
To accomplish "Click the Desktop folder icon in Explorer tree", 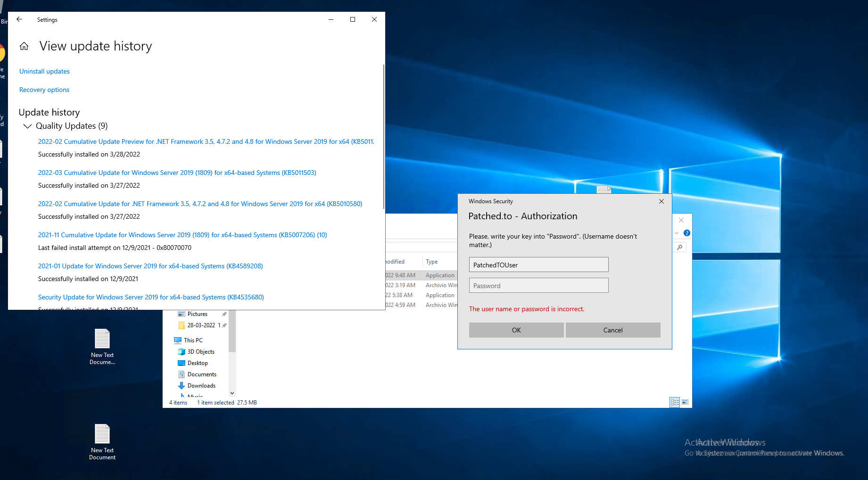I will coord(182,363).
